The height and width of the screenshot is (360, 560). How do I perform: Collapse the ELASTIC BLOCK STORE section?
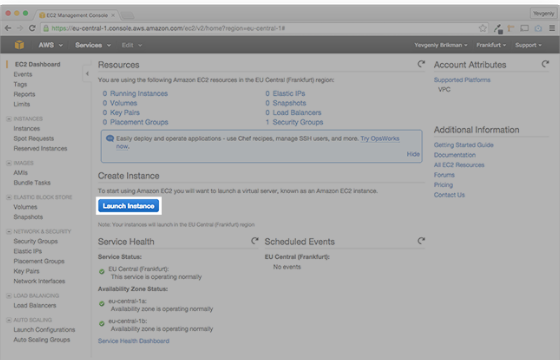9,197
